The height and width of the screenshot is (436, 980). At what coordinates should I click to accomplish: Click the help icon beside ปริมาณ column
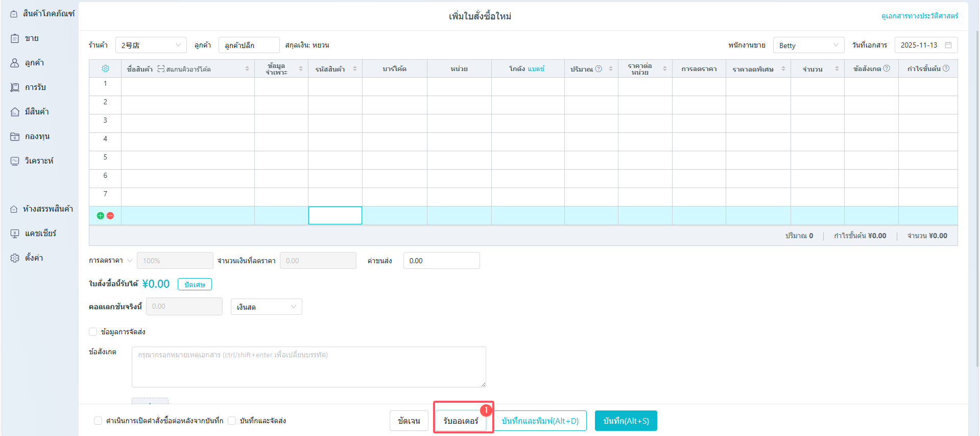[x=599, y=68]
